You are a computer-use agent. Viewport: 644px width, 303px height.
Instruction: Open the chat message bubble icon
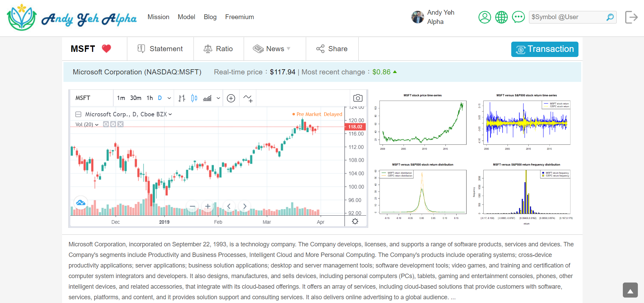(518, 17)
